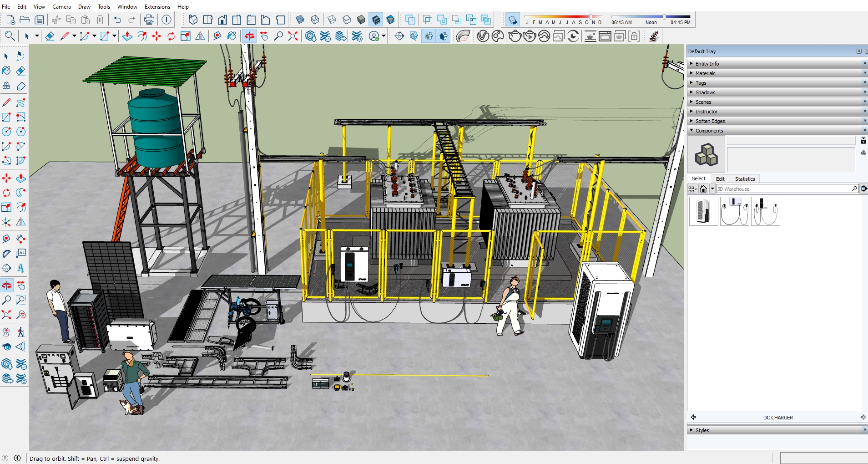Open the Camera menu
Viewport: 868px width, 464px height.
coord(61,7)
